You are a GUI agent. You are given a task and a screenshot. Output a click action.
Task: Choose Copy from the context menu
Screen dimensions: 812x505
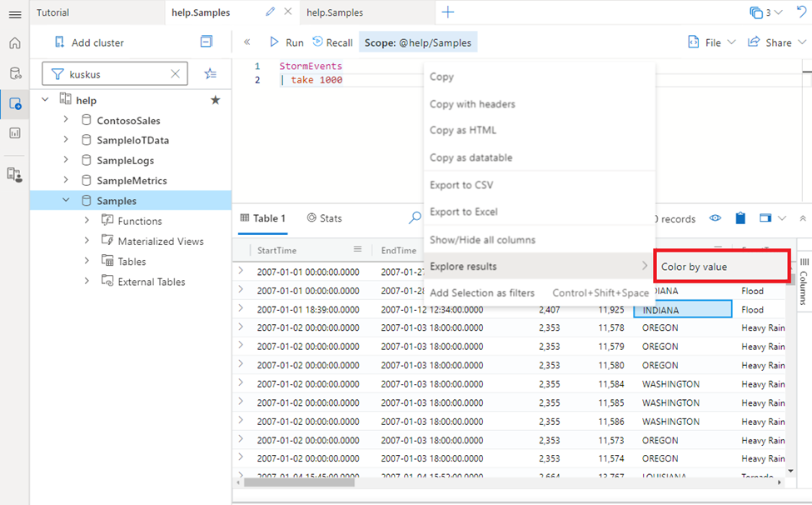coord(540,77)
